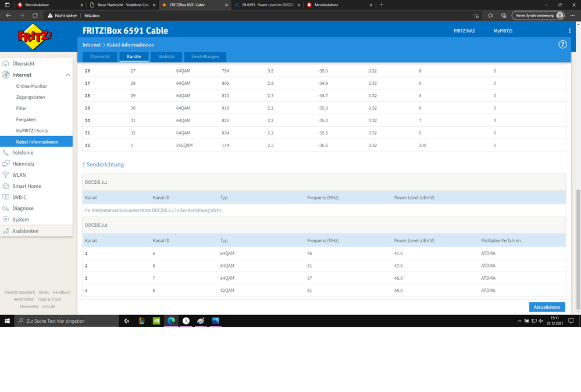Click the Internet breadcrumb link
The width and height of the screenshot is (581, 392).
[x=91, y=45]
